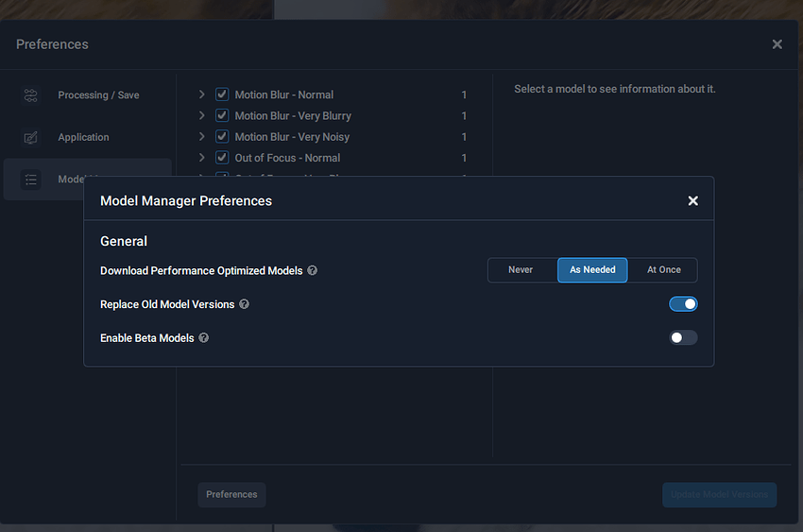Click the Preferences button at bottom
Image resolution: width=803 pixels, height=532 pixels.
tap(231, 494)
